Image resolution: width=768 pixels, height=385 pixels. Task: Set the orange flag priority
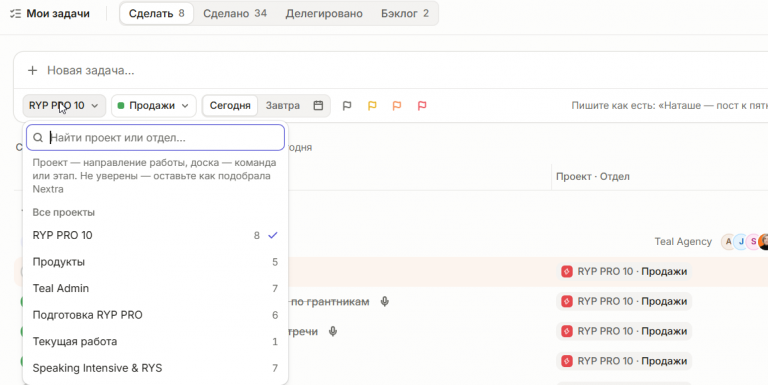pos(397,105)
